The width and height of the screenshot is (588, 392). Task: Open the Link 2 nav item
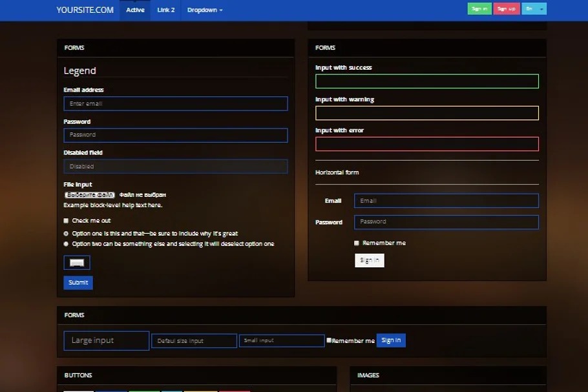[166, 10]
